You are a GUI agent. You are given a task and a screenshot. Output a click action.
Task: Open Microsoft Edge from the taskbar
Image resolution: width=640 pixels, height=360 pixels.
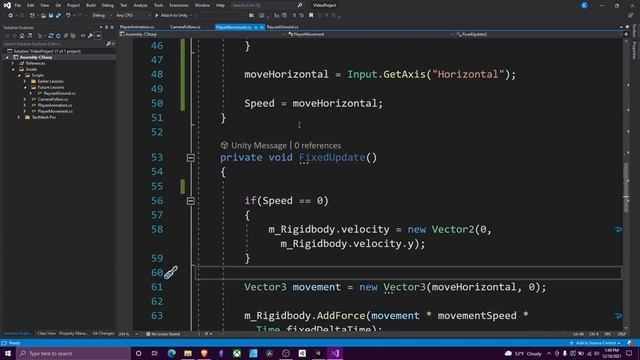point(171,353)
